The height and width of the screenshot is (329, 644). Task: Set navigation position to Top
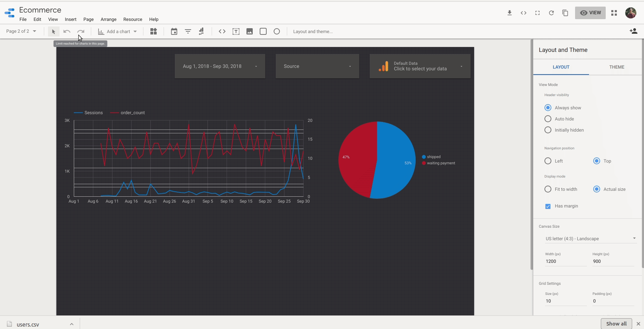point(597,161)
